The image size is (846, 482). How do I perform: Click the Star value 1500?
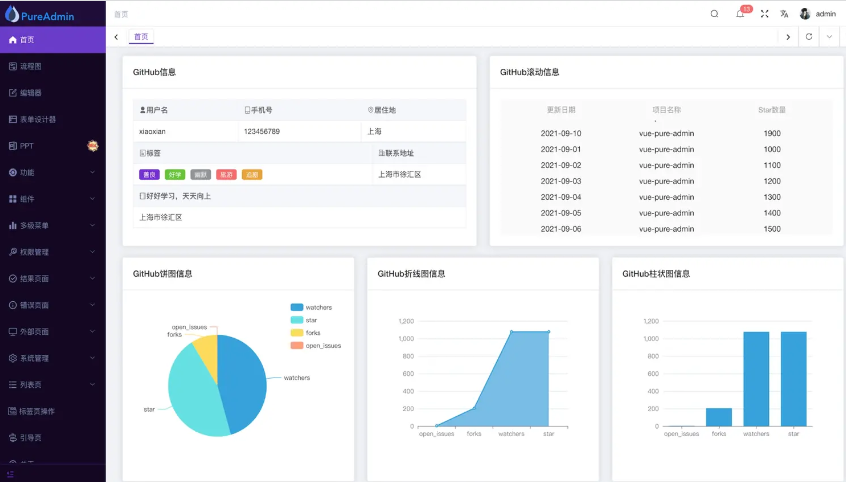(772, 229)
